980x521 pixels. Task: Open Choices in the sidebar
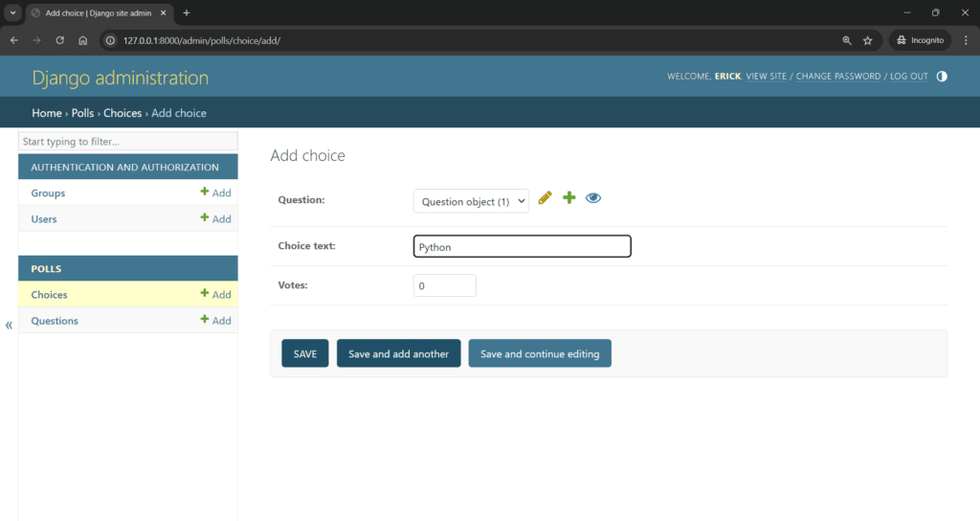pyautogui.click(x=50, y=295)
